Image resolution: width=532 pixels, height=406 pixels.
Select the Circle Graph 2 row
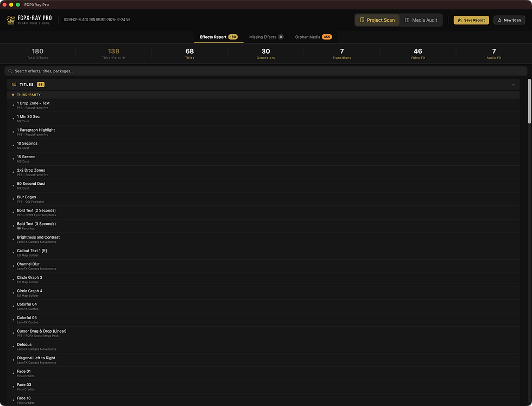pyautogui.click(x=263, y=279)
